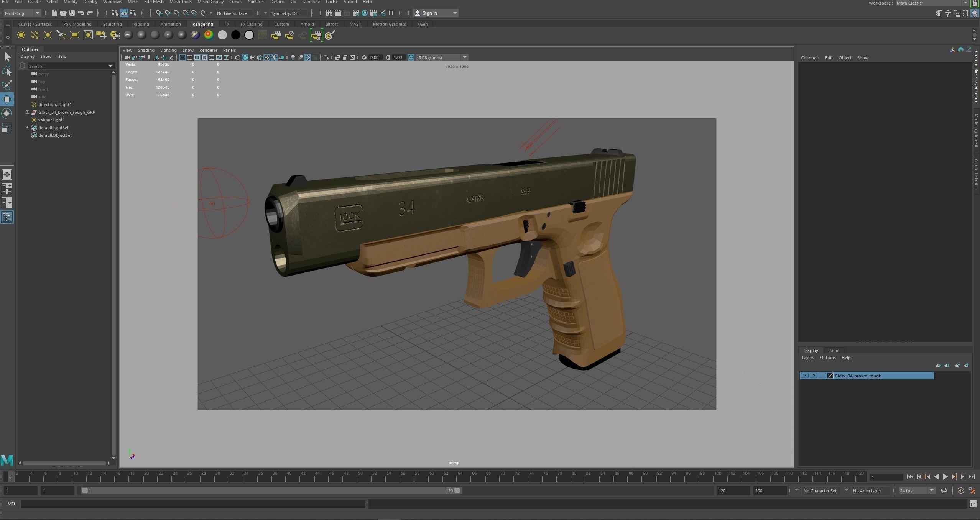This screenshot has height=520, width=980.
Task: Open Layers menu in the layer editor
Action: [807, 358]
